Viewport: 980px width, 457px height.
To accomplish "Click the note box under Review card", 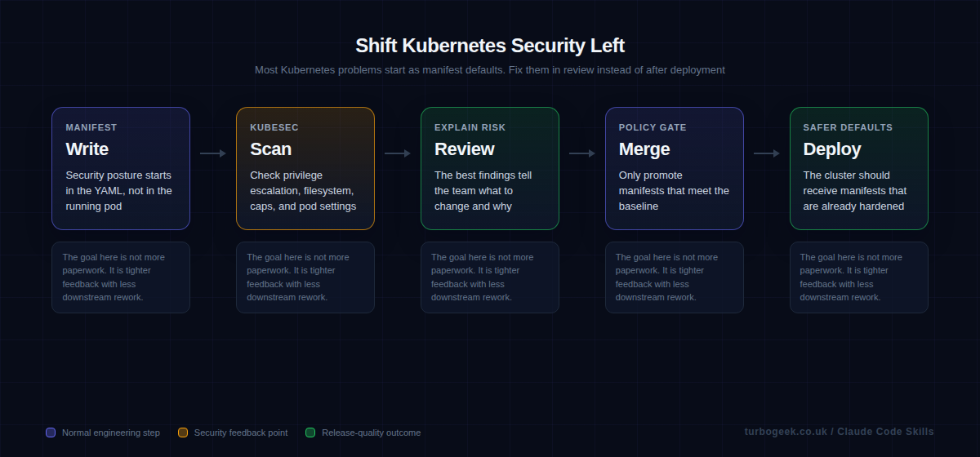I will (490, 277).
